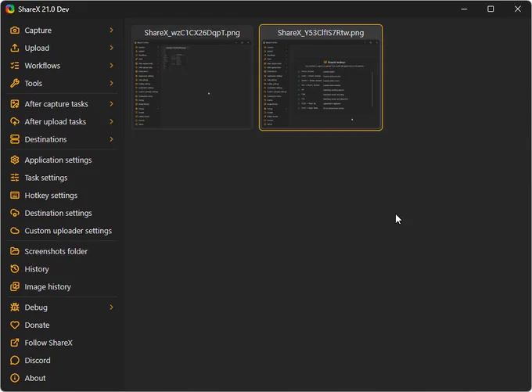Expand the After capture tasks chevron

click(111, 104)
